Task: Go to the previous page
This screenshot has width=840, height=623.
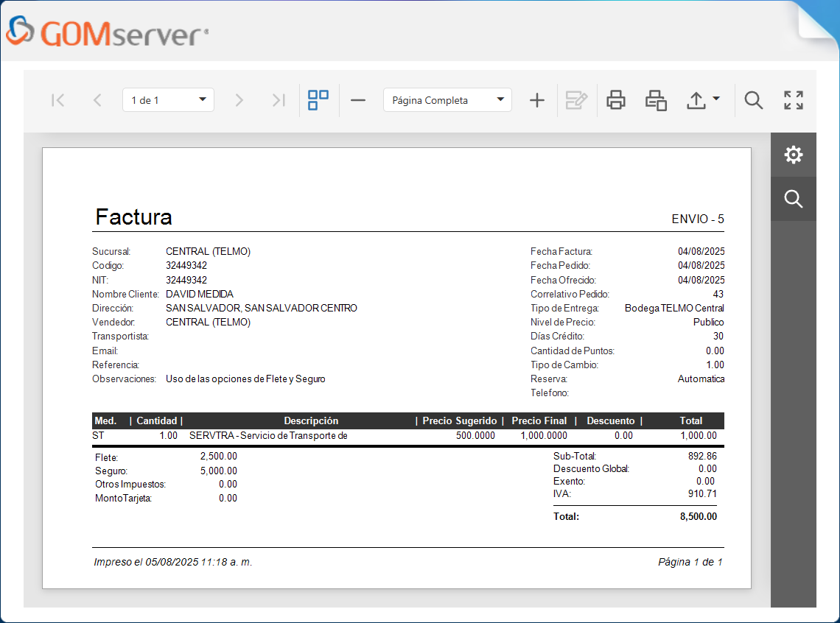Action: [97, 100]
